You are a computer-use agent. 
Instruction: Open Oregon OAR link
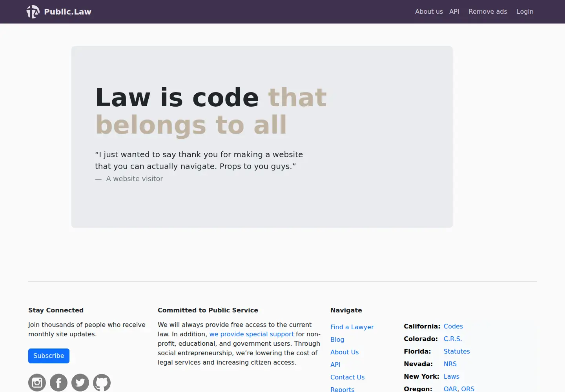pos(450,388)
